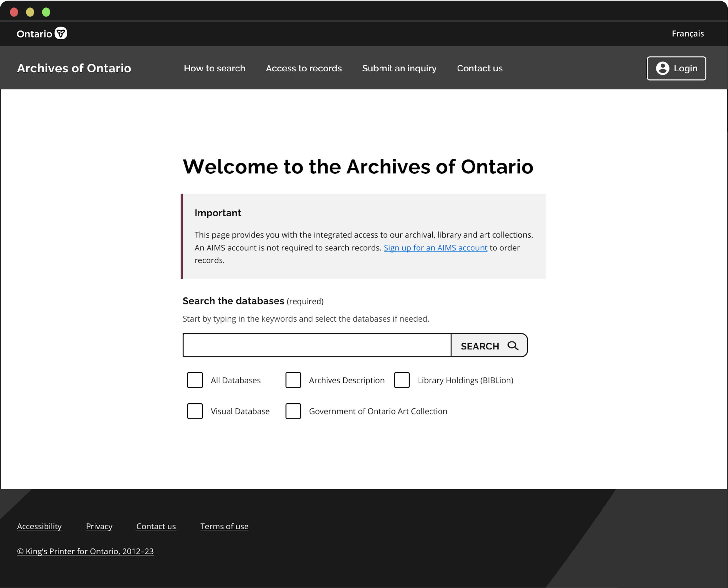Screen dimensions: 728x588
Task: Click the Important notice heading
Action: pyautogui.click(x=218, y=213)
